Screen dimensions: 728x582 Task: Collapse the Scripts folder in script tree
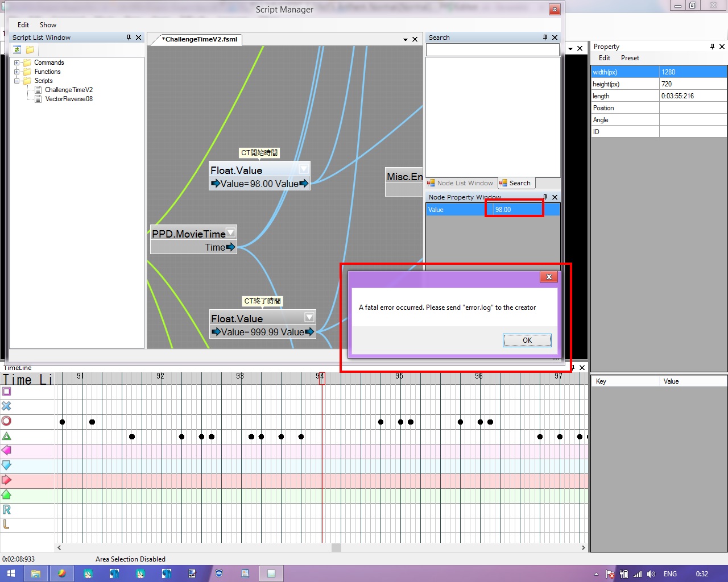point(17,81)
